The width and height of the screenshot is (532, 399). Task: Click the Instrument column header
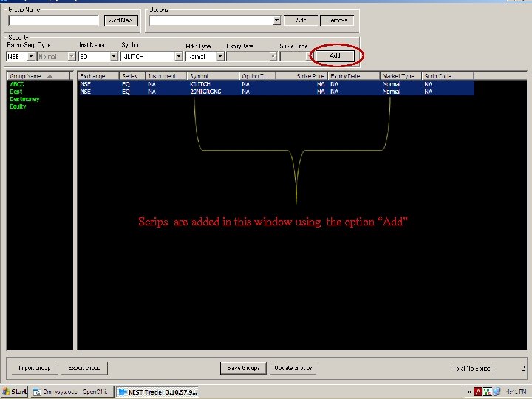click(166, 76)
